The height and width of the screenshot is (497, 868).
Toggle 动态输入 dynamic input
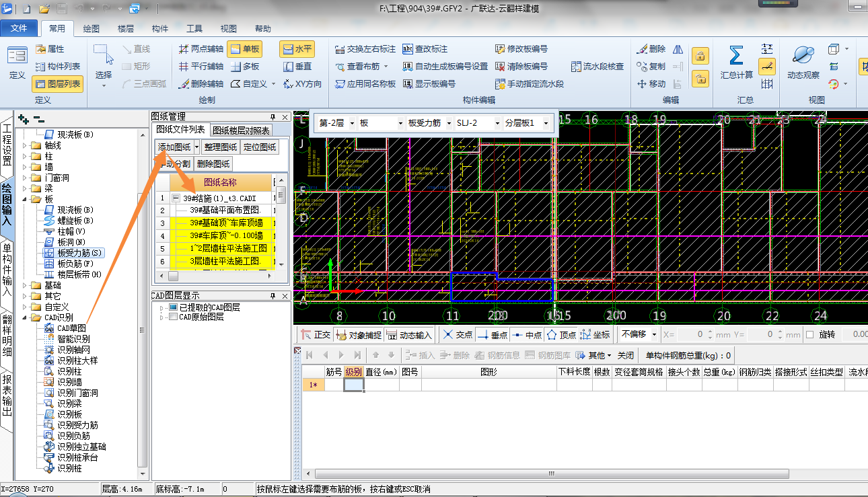pos(410,334)
